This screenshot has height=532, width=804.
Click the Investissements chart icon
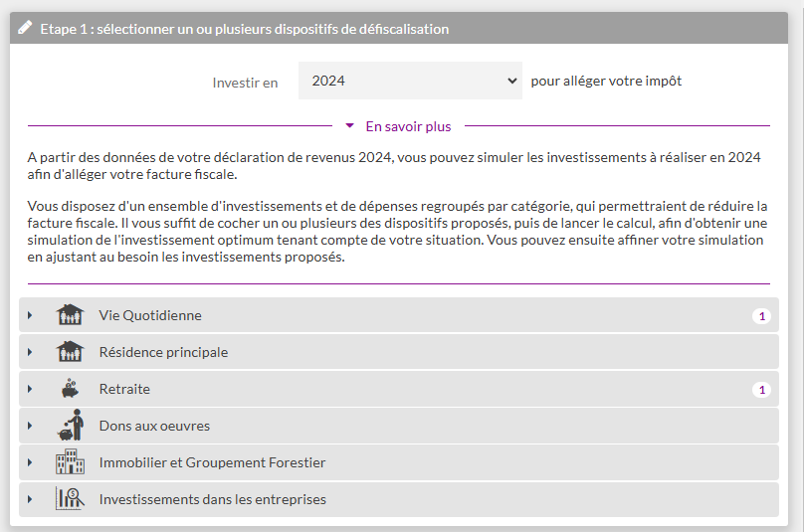click(70, 499)
